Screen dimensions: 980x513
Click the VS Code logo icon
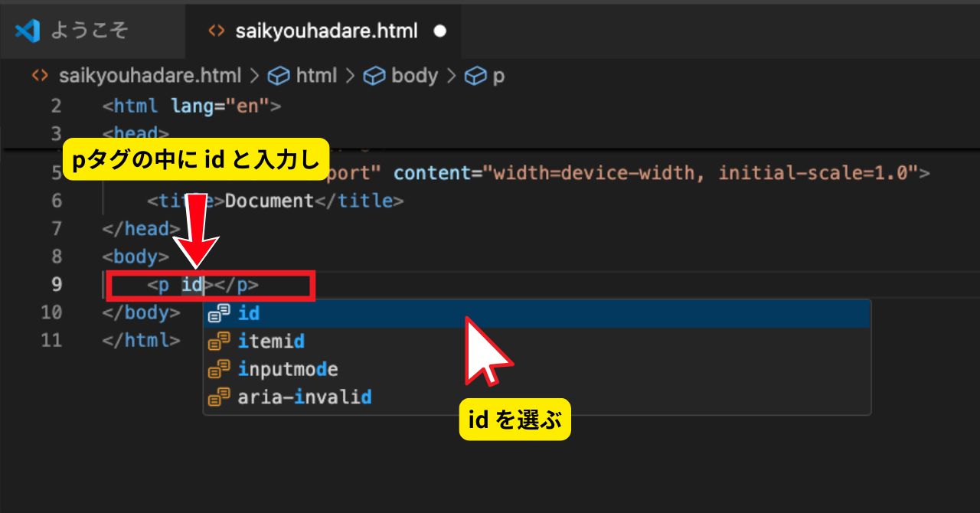coord(28,31)
